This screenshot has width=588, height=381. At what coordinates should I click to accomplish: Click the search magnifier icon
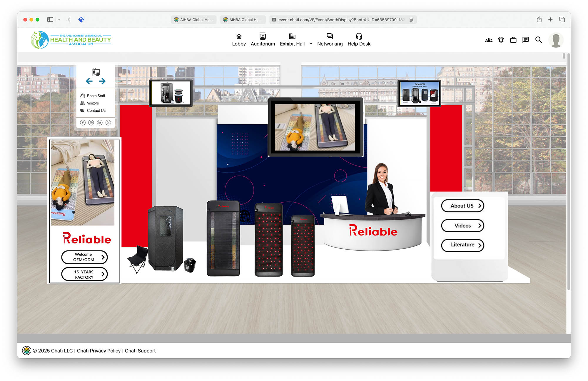pyautogui.click(x=538, y=40)
